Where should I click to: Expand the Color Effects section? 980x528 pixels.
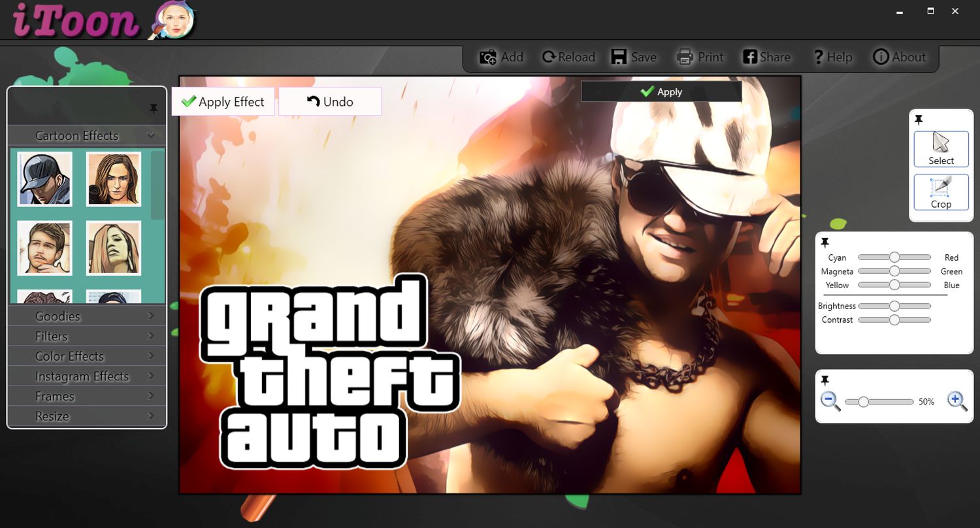click(86, 356)
